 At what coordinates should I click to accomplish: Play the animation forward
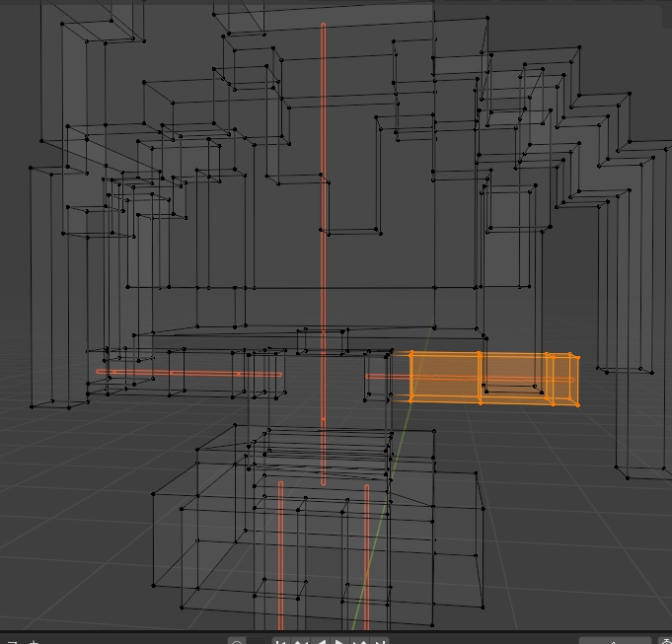pyautogui.click(x=339, y=641)
